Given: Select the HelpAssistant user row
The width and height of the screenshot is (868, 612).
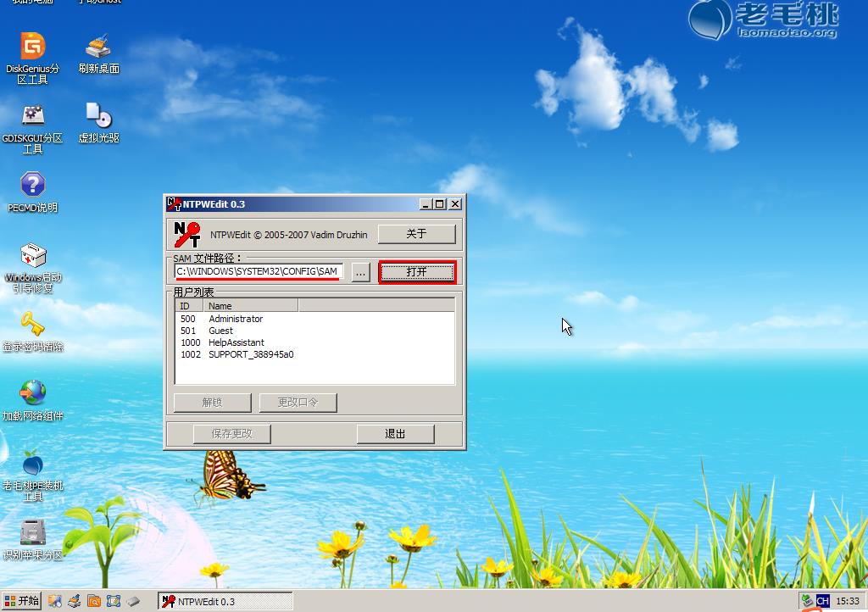Looking at the screenshot, I should [314, 342].
